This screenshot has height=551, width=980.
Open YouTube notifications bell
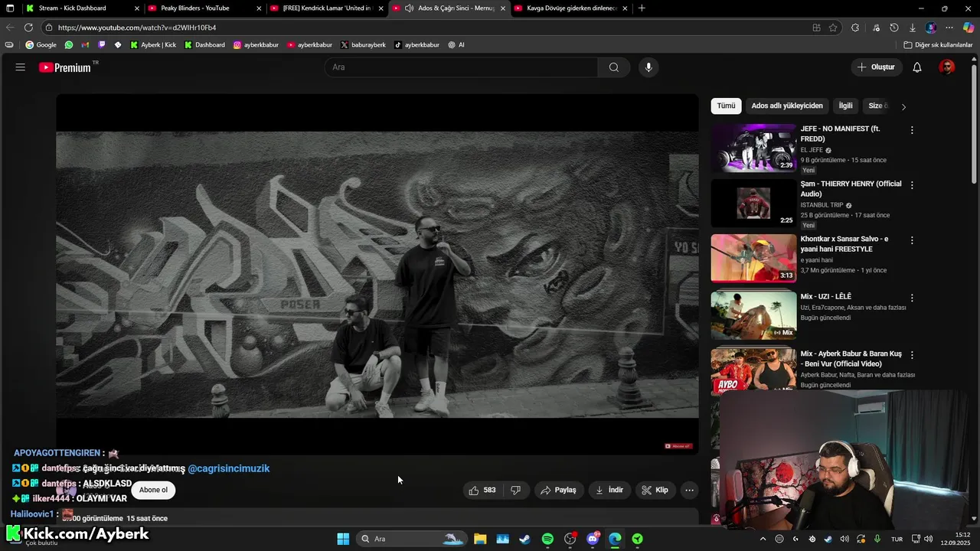click(917, 67)
